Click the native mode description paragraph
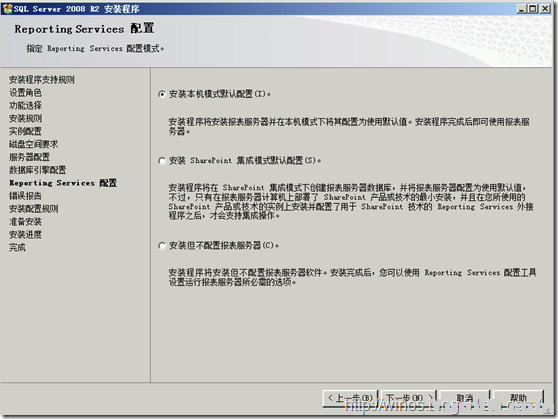The image size is (558, 419). (x=349, y=126)
